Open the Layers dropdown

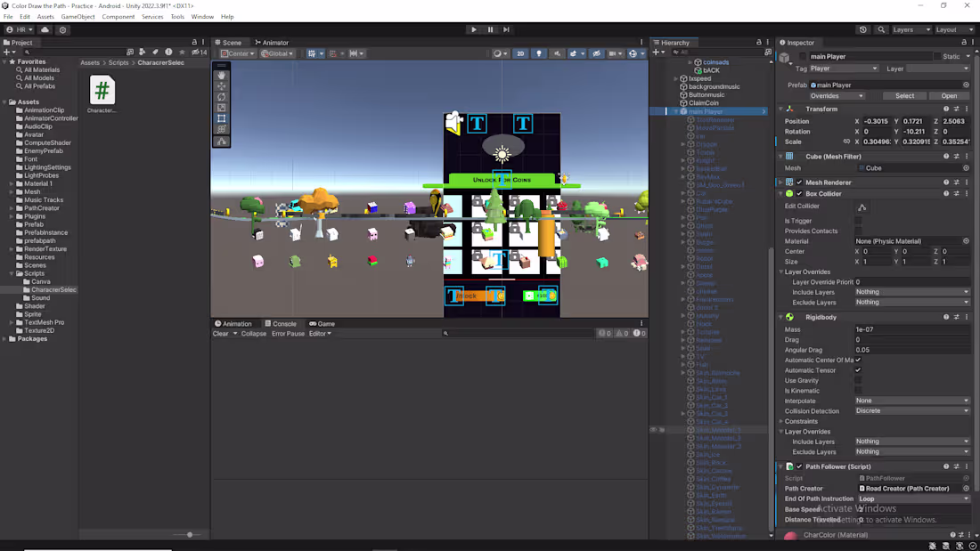912,29
